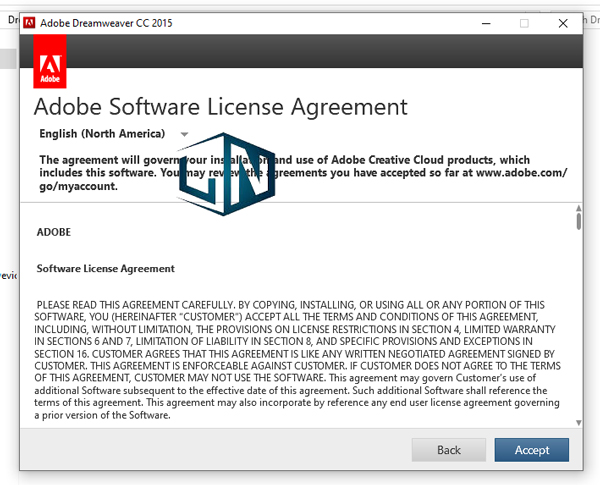
Task: Click the disabled maximize button
Action: [x=524, y=23]
